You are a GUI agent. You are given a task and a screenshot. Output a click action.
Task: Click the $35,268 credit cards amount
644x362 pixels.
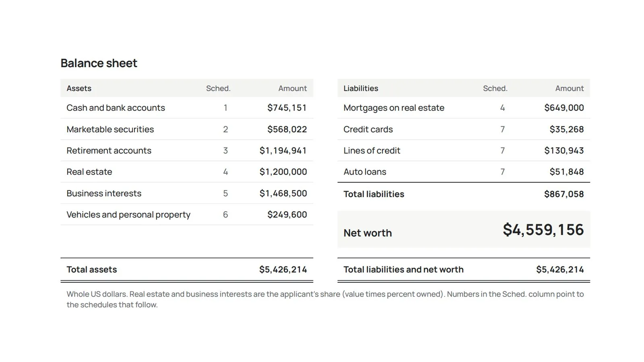tap(567, 129)
